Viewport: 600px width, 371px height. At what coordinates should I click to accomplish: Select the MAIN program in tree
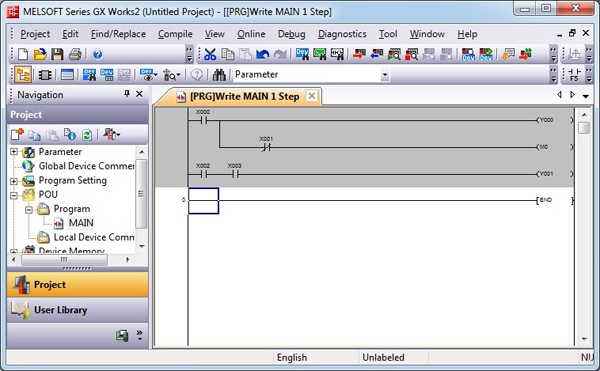click(81, 223)
